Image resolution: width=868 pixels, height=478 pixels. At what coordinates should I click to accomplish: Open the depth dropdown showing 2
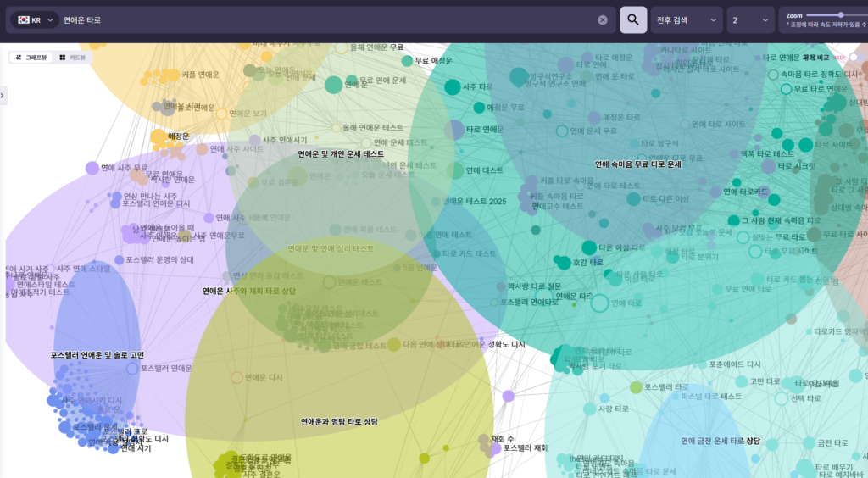(x=750, y=19)
